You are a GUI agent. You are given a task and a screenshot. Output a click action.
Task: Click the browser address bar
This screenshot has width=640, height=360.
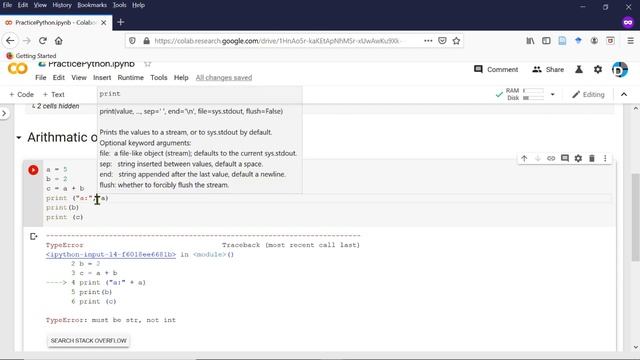278,41
